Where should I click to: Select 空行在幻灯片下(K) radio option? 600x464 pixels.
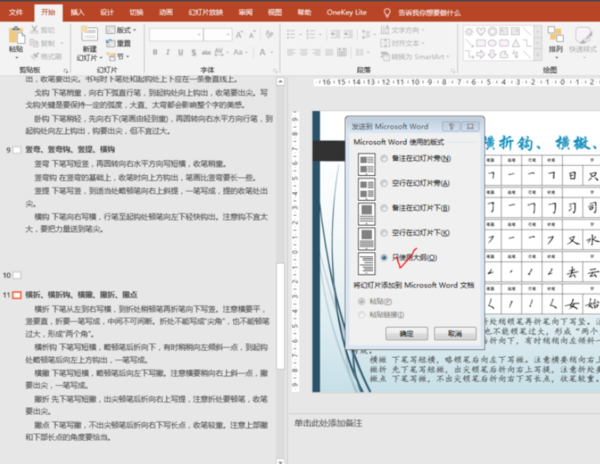coord(384,233)
